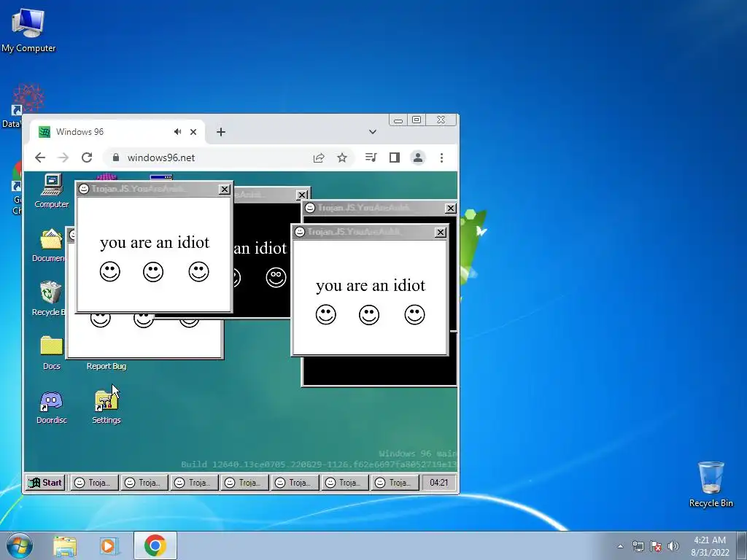Select the first Troja taskbar item
The width and height of the screenshot is (747, 560).
tap(94, 483)
